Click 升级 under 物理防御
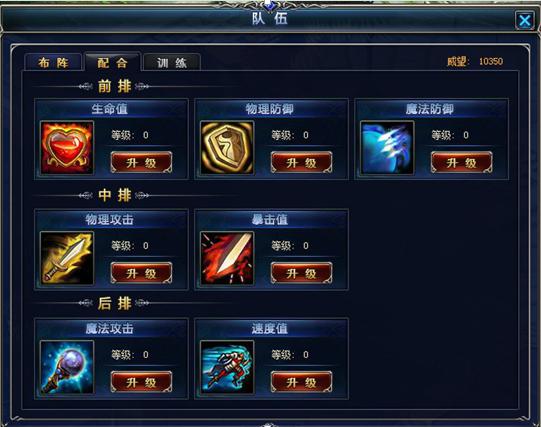The height and width of the screenshot is (427, 541). [x=301, y=162]
